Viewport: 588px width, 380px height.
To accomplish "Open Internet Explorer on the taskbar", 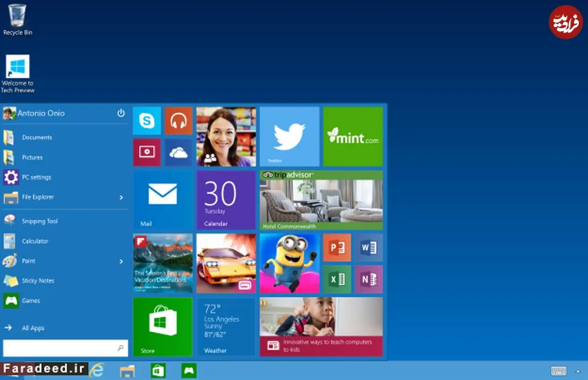I will click(x=96, y=370).
